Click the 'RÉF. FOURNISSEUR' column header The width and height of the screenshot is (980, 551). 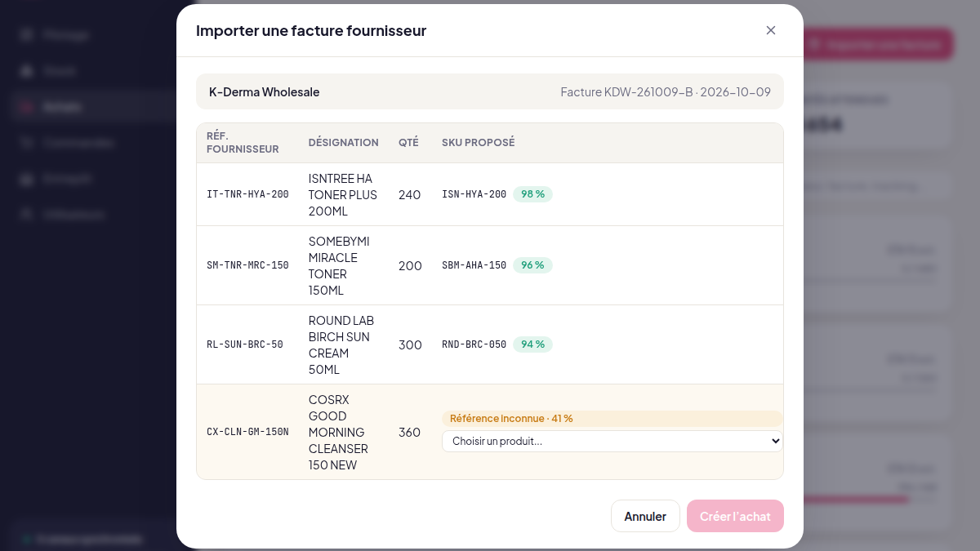243,142
